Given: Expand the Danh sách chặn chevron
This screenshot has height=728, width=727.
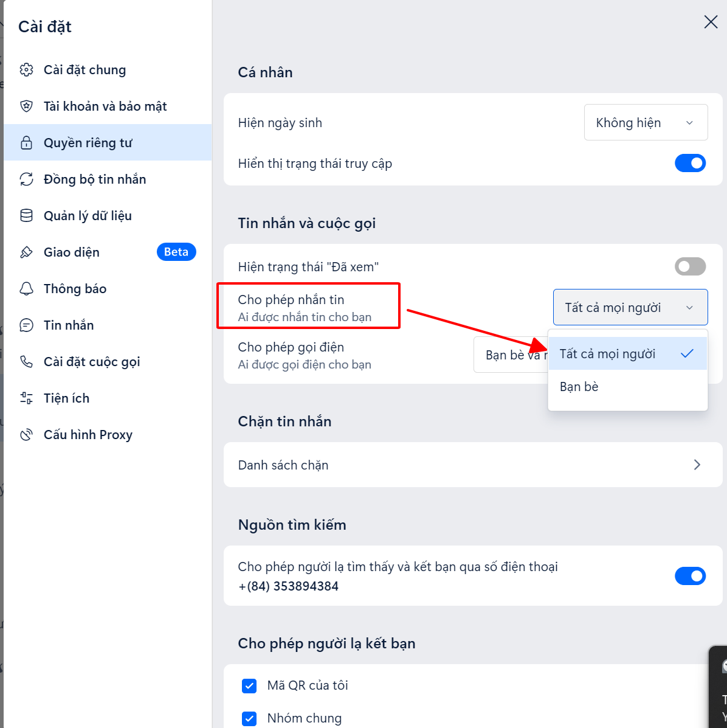Looking at the screenshot, I should tap(697, 465).
